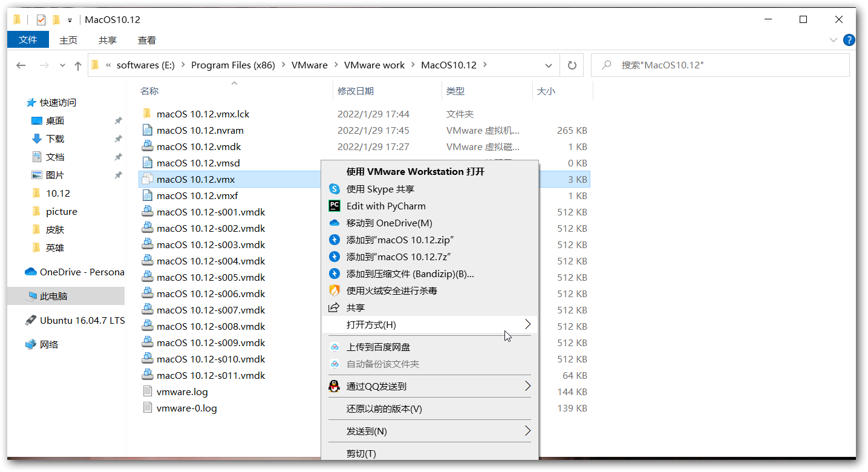Open the Explorer help question mark
The width and height of the screenshot is (868, 472).
[x=849, y=40]
